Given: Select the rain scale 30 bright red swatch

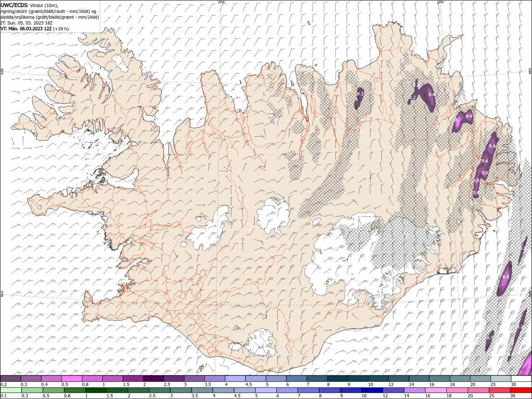Looking at the screenshot, I should tap(521, 390).
